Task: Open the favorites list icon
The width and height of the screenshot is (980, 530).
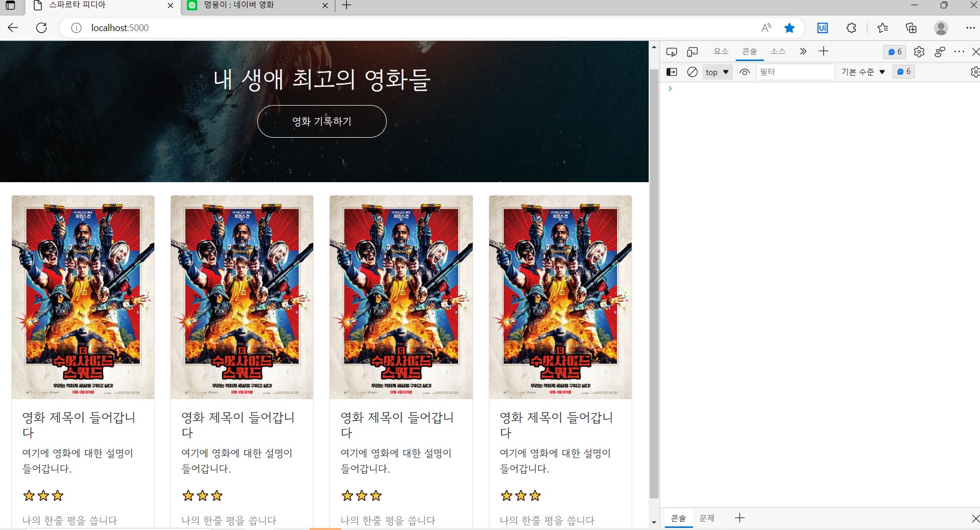Action: click(883, 28)
